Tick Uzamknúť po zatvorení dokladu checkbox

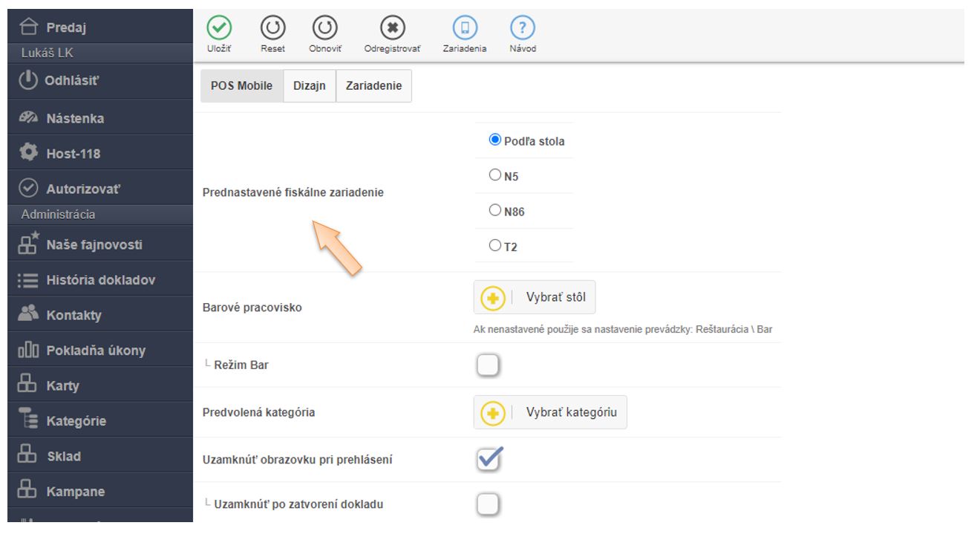point(488,504)
